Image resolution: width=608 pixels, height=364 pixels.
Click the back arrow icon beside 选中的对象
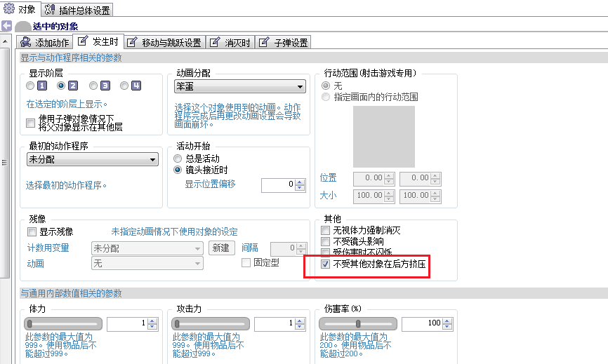(x=6, y=26)
